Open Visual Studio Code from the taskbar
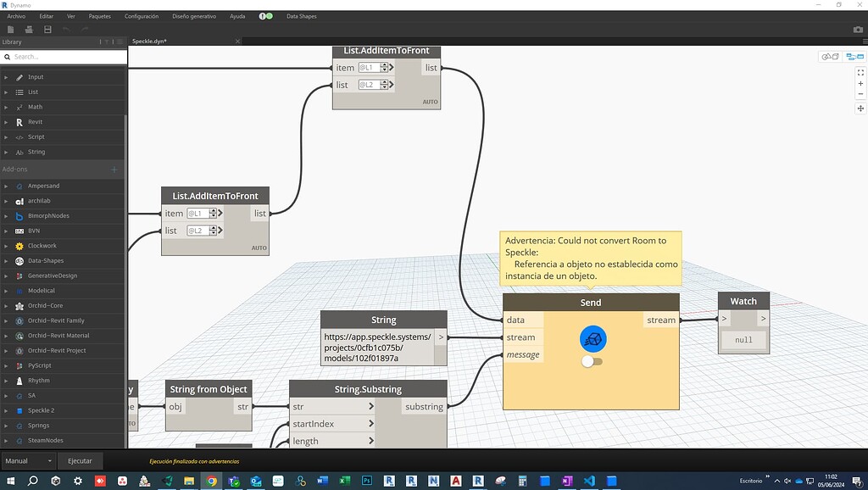Viewport: 868px width, 490px height. coord(589,481)
